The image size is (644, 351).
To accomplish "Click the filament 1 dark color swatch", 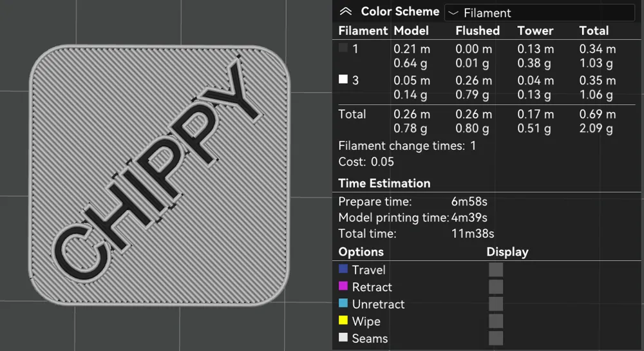I will pyautogui.click(x=343, y=48).
